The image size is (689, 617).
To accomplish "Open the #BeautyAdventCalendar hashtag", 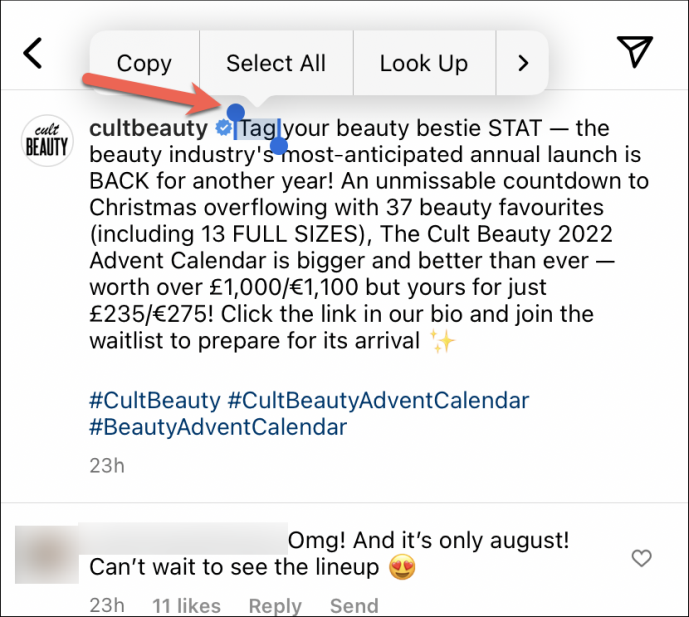I will point(218,427).
